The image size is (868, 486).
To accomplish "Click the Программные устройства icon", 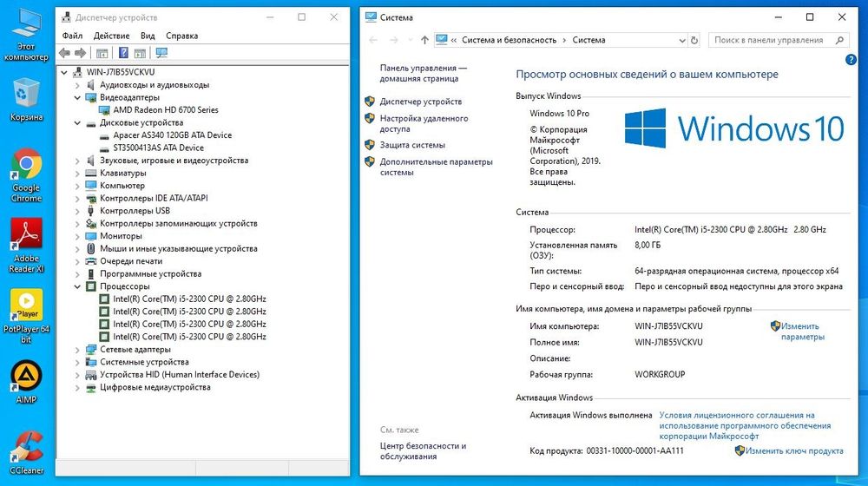I will tap(91, 274).
